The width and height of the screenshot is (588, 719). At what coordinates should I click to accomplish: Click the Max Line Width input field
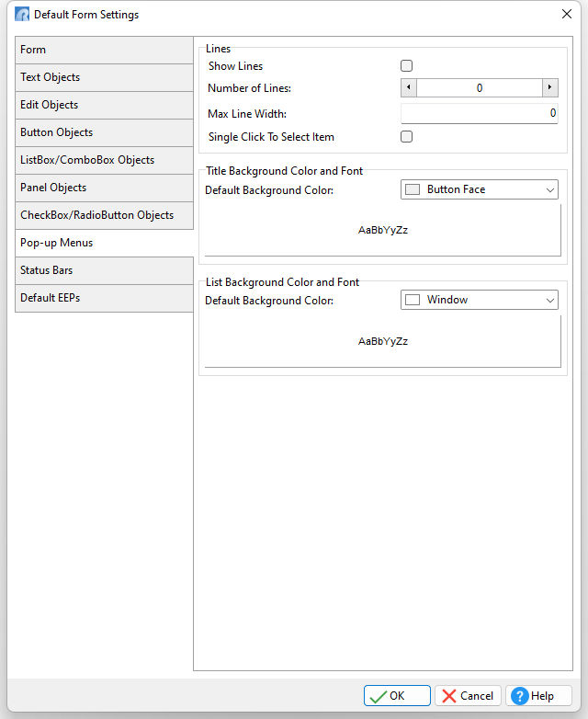(x=480, y=113)
